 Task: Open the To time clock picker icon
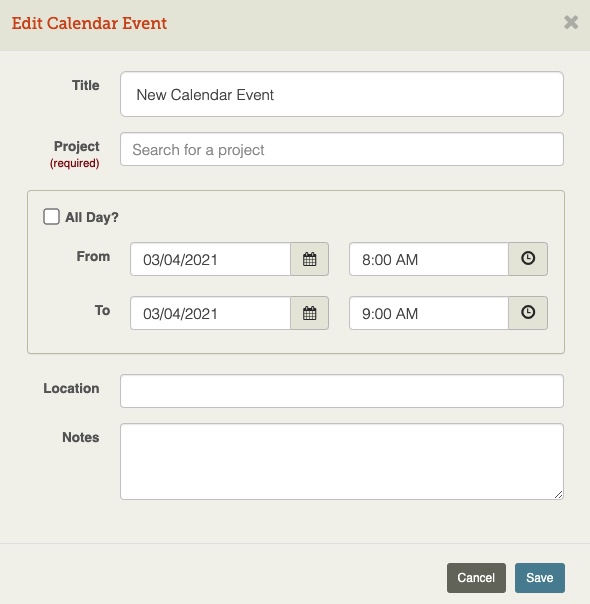click(528, 313)
